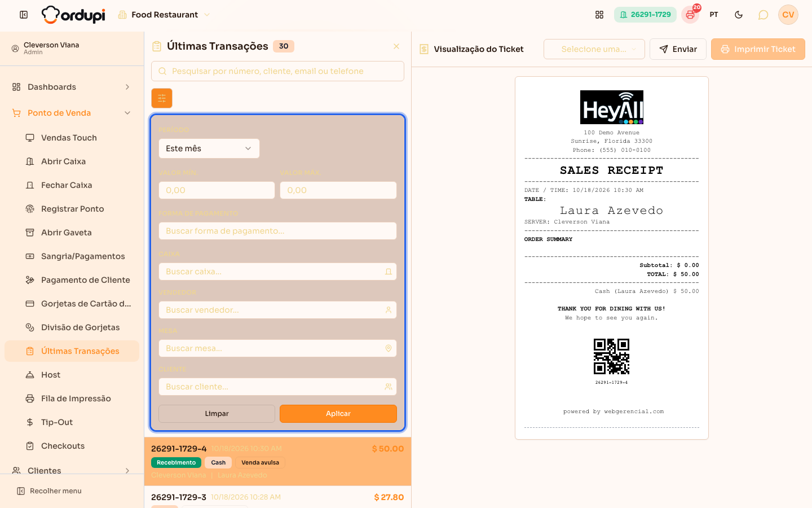Screen dimensions: 812x508
Task: Click the Limpar filters button
Action: (x=217, y=414)
